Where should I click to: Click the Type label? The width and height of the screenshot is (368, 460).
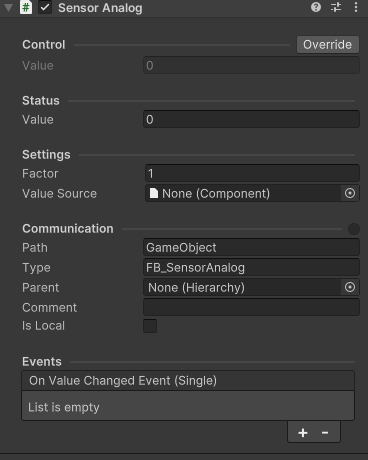pyautogui.click(x=36, y=267)
